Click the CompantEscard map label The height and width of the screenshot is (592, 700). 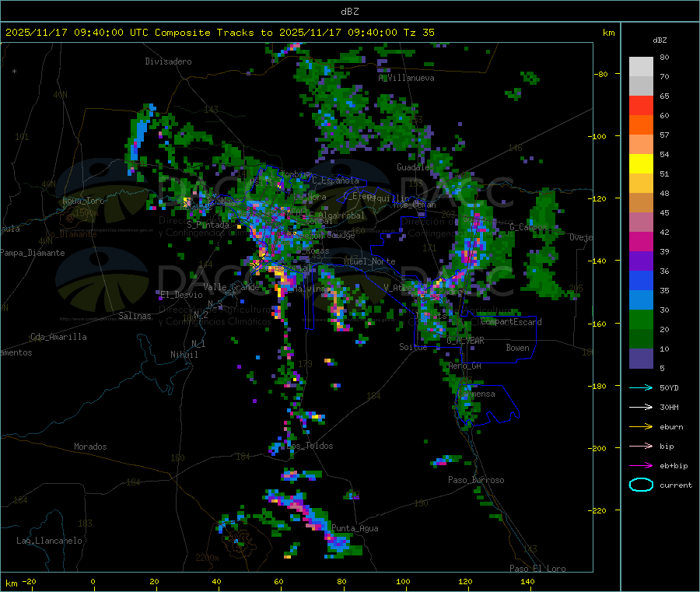click(512, 322)
